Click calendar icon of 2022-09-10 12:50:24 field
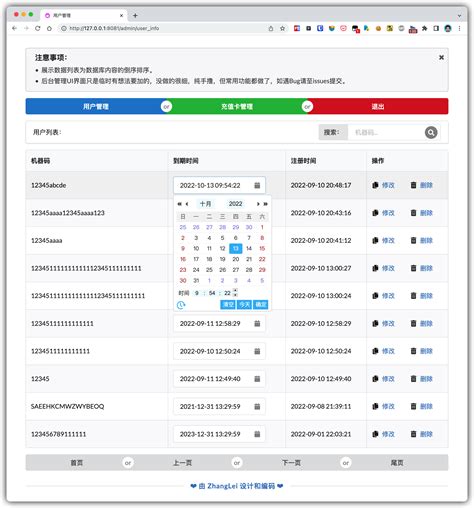Image resolution: width=474 pixels, height=508 pixels. click(257, 351)
